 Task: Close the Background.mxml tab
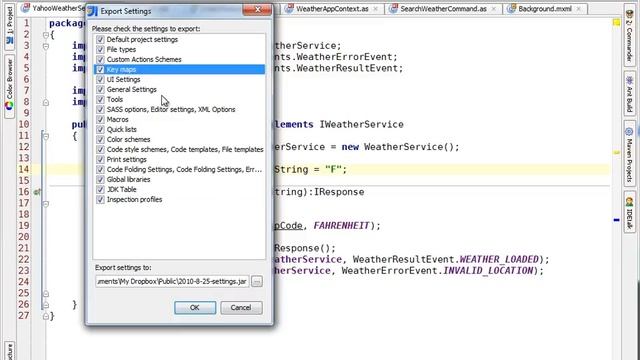578,9
